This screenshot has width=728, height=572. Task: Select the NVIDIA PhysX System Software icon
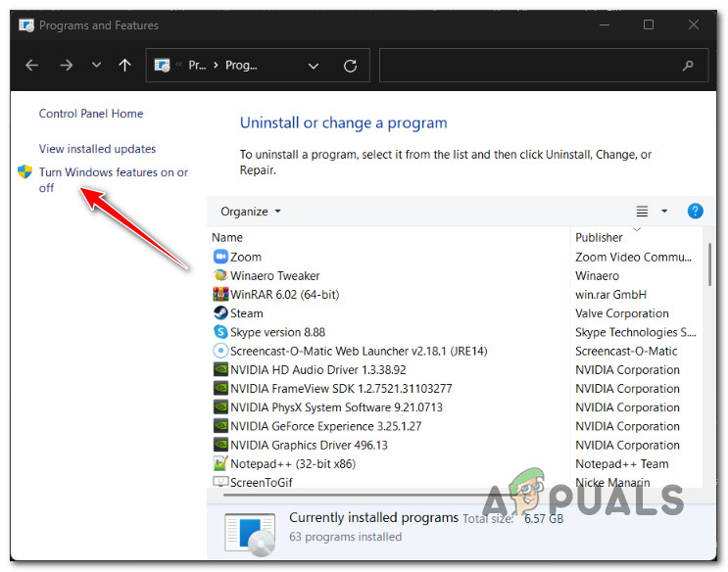point(220,406)
